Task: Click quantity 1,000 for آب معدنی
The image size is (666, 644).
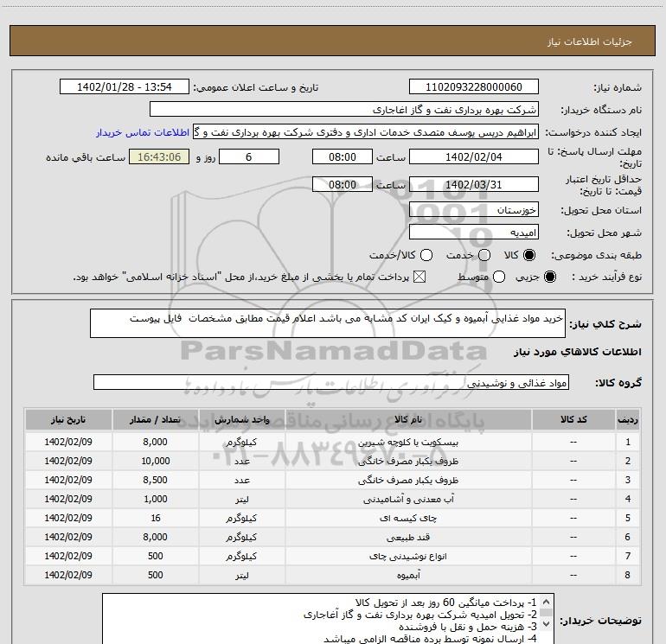Action: point(156,499)
